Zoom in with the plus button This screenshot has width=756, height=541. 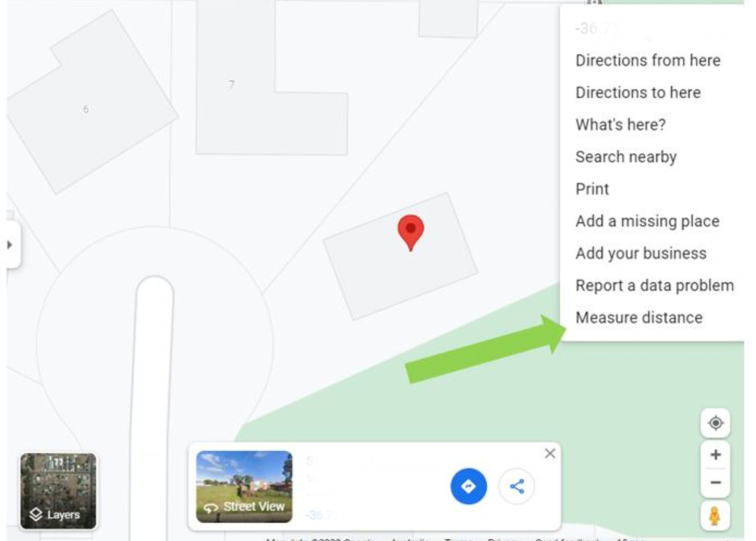[715, 455]
